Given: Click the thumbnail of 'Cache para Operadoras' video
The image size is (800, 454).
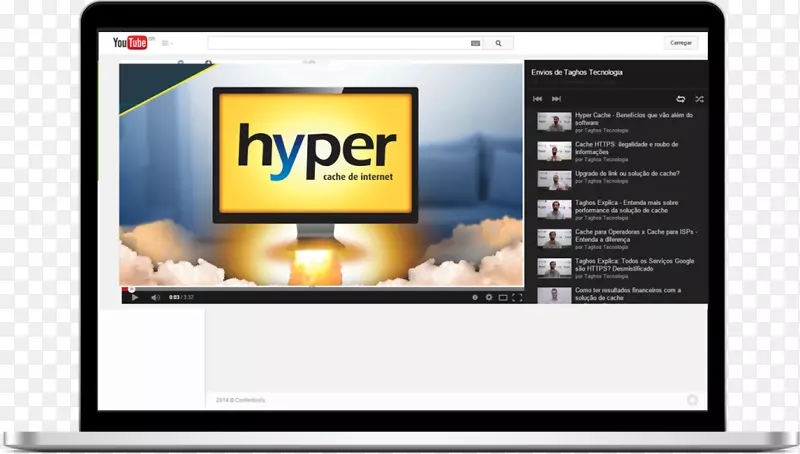Looking at the screenshot, I should click(x=554, y=239).
